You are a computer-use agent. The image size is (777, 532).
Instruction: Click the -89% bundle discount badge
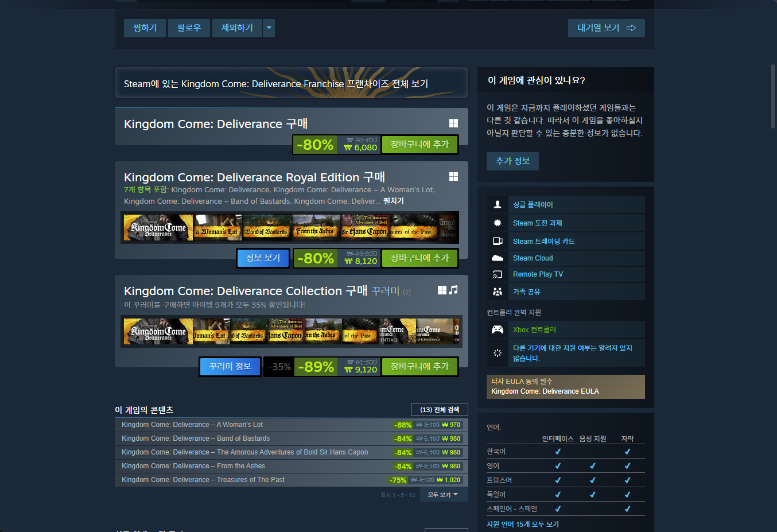[x=316, y=367]
